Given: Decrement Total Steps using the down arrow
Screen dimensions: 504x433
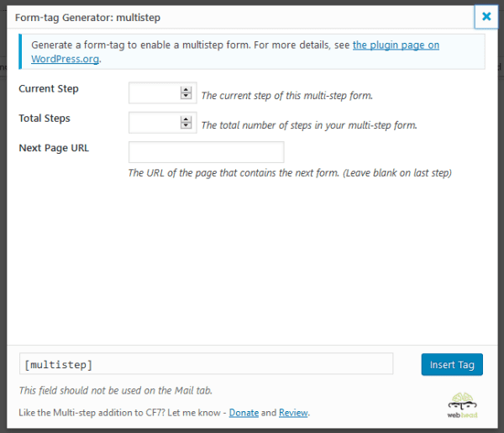Looking at the screenshot, I should (186, 127).
